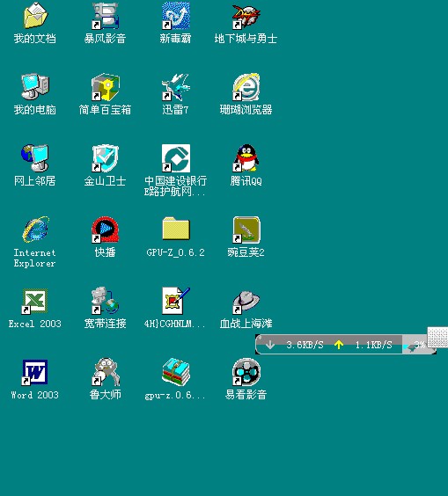This screenshot has height=496, width=448.
Task: Click the percentage indicator on speed widget
Action: (x=419, y=345)
